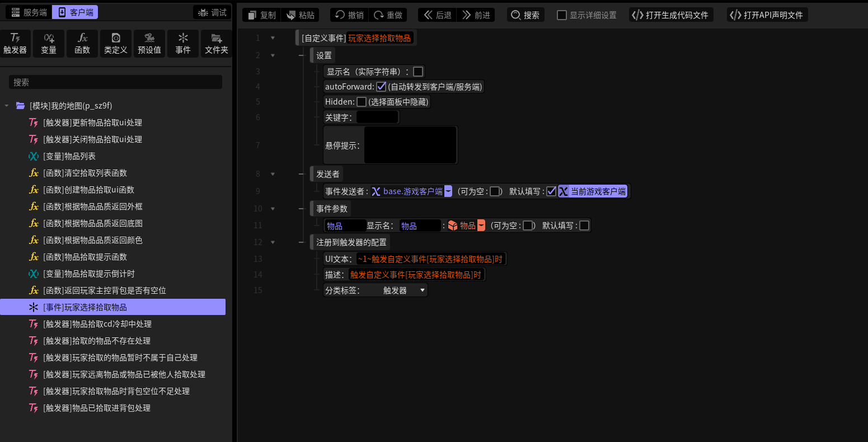
Task: Collapse the 设置 section on line 2
Action: pos(273,55)
